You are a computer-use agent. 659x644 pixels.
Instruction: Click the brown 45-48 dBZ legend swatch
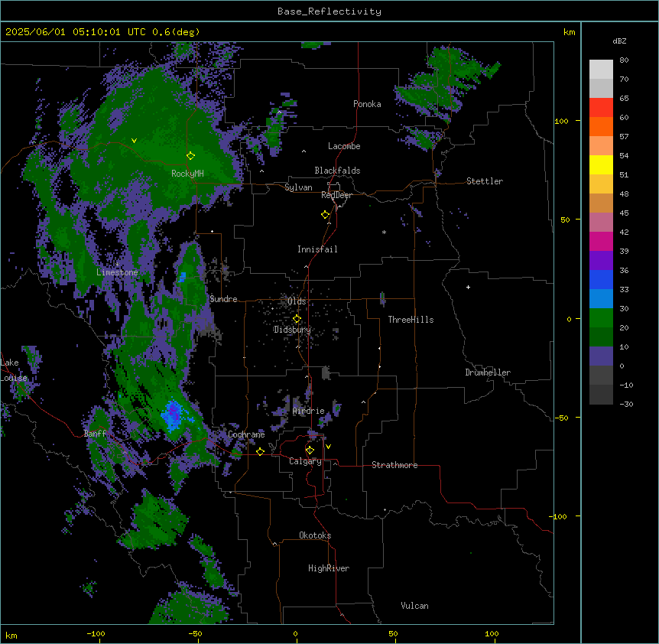(601, 203)
